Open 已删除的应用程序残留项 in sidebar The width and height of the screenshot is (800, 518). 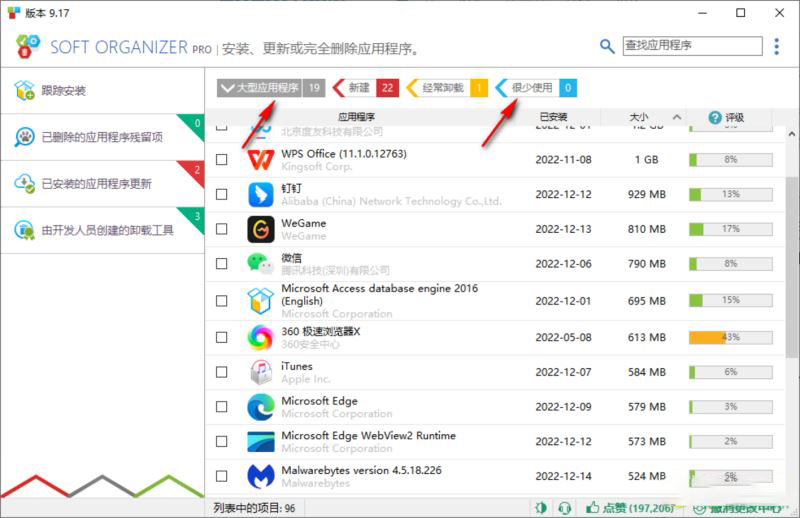(x=103, y=137)
